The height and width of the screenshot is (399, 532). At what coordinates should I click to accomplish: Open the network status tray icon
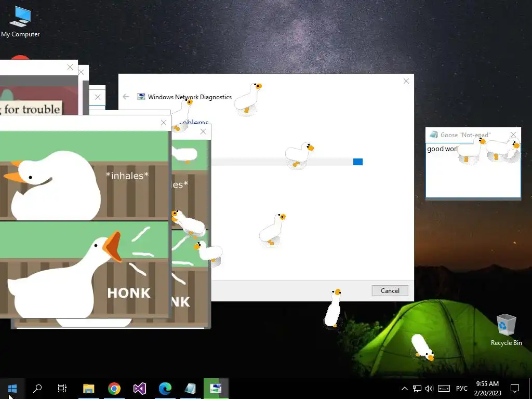(417, 389)
